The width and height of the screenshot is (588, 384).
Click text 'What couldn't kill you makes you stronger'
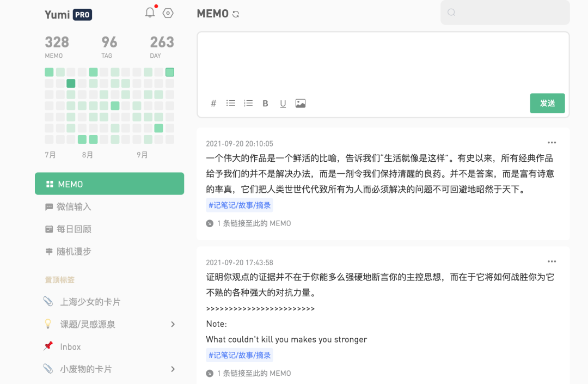[x=286, y=340]
